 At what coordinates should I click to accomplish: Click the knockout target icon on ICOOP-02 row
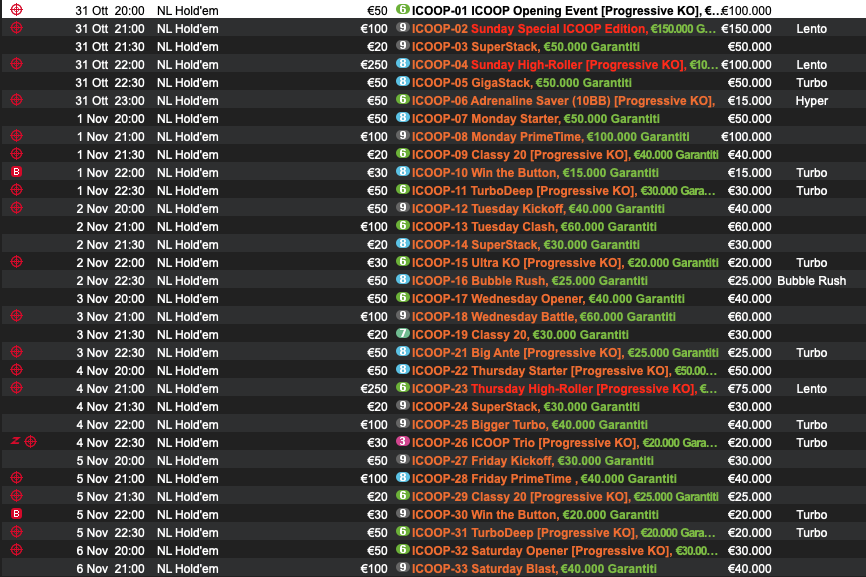click(17, 28)
